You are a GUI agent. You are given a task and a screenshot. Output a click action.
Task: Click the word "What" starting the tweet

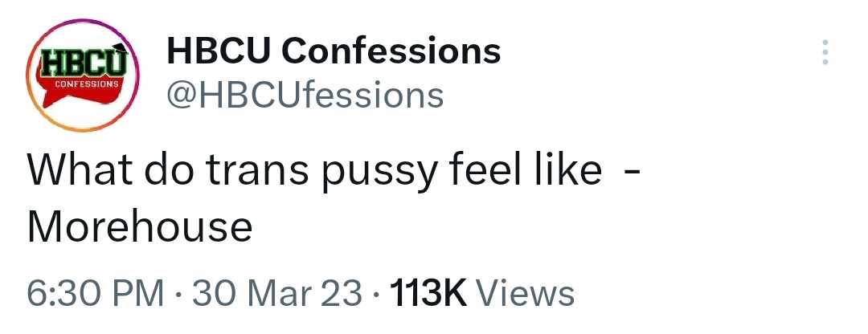click(x=74, y=171)
